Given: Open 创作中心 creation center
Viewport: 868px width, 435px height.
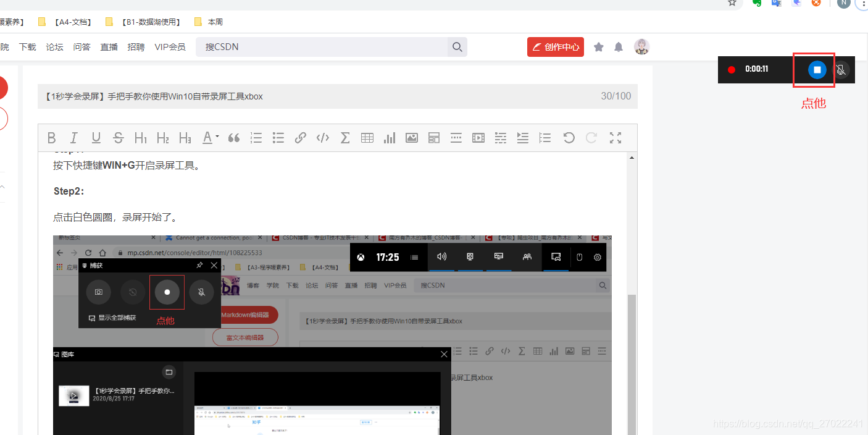Looking at the screenshot, I should 556,47.
